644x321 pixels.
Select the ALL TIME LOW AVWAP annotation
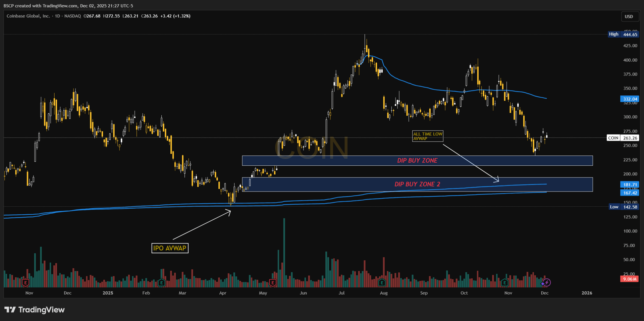pyautogui.click(x=428, y=136)
